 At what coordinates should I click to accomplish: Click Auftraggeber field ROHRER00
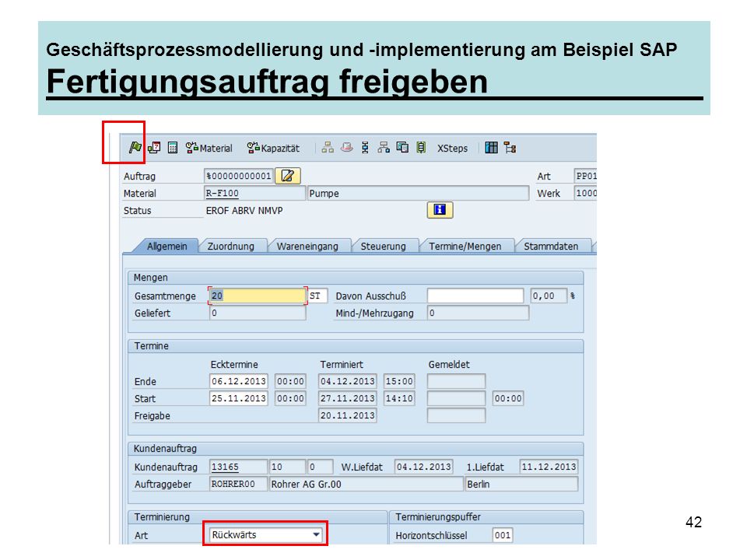[x=239, y=484]
